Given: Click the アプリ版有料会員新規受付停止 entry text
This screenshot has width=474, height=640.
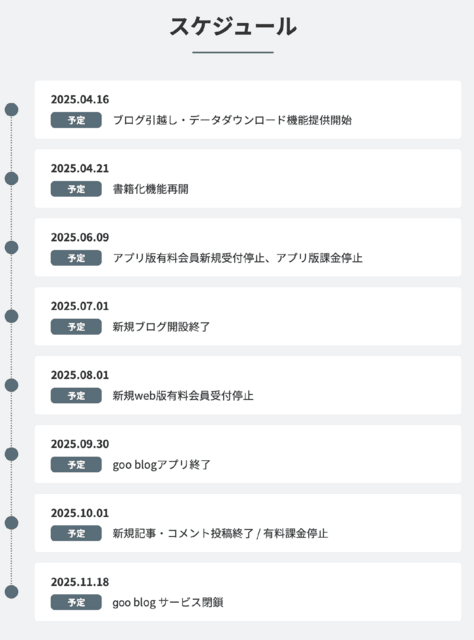Looking at the screenshot, I should (189, 258).
